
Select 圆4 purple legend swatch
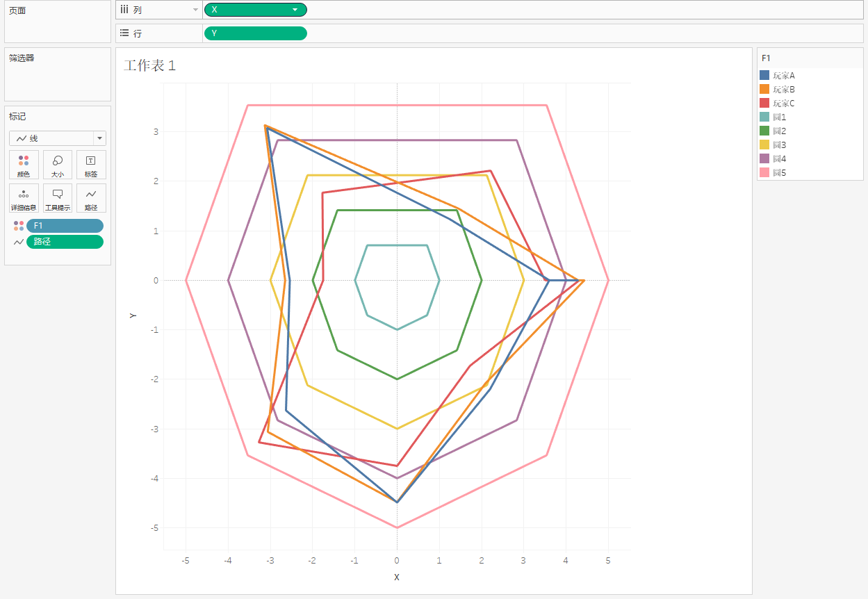point(764,158)
